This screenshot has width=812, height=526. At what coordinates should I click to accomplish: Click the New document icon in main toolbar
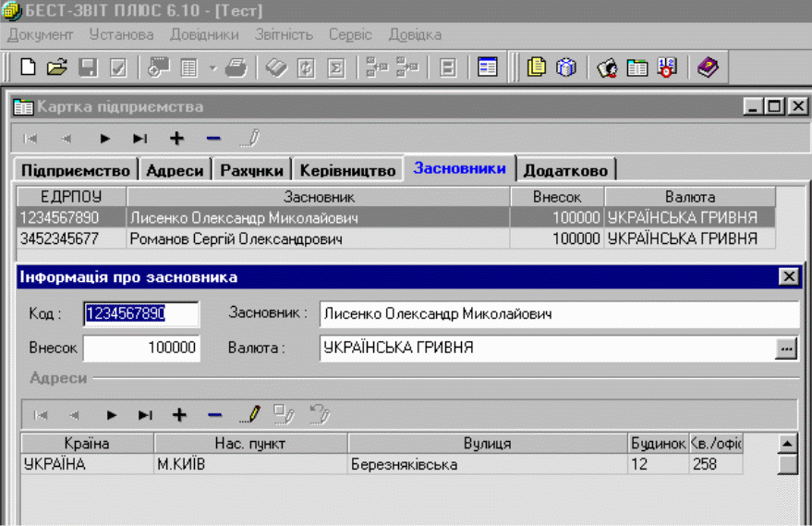point(29,67)
